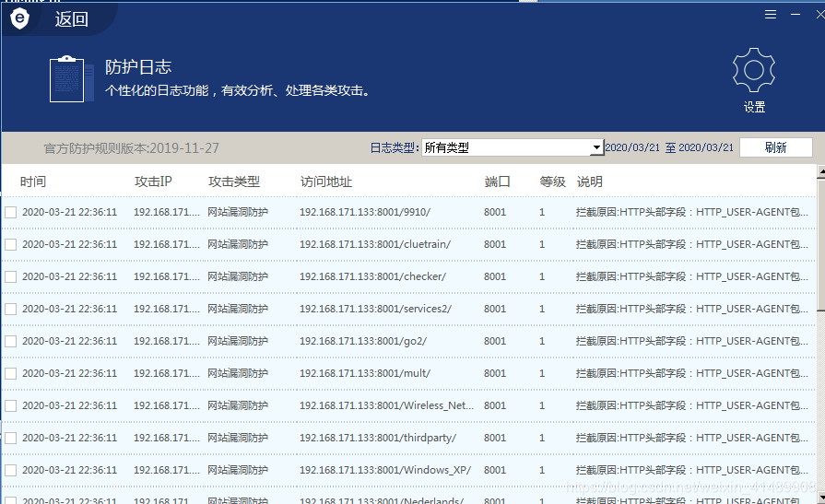Tick checkbox for the /Windows_XP/ log row
The width and height of the screenshot is (825, 504).
(x=10, y=470)
